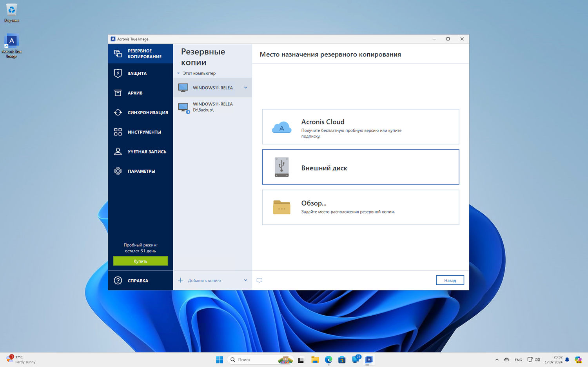This screenshot has height=367, width=588.
Task: Switch to Backup (Резервное копирование) tab
Action: point(140,54)
